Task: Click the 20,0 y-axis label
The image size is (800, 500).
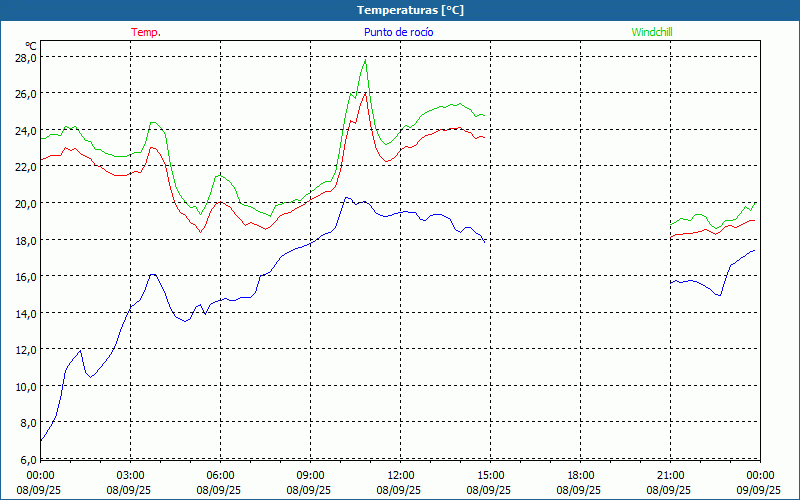Action: pos(25,204)
